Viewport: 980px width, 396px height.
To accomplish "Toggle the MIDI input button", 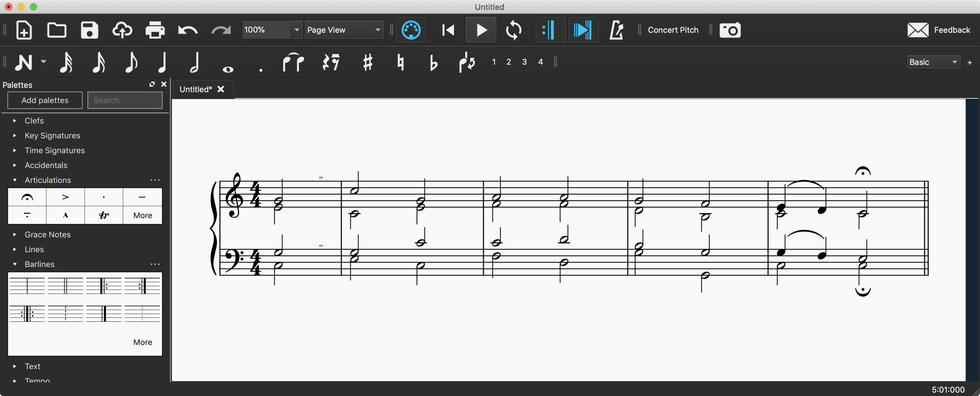I will pyautogui.click(x=411, y=30).
